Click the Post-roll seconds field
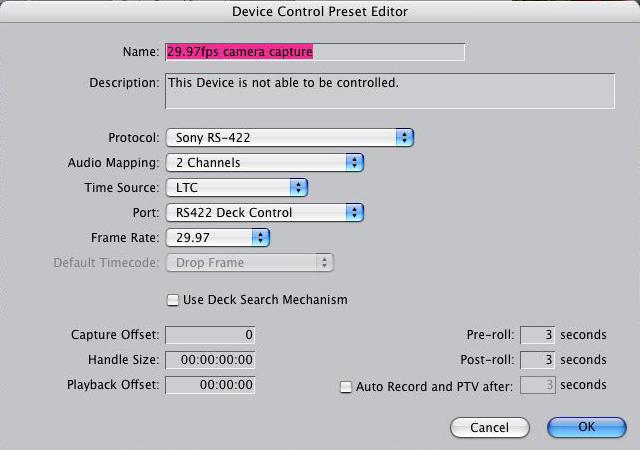This screenshot has height=450, width=640. 538,360
